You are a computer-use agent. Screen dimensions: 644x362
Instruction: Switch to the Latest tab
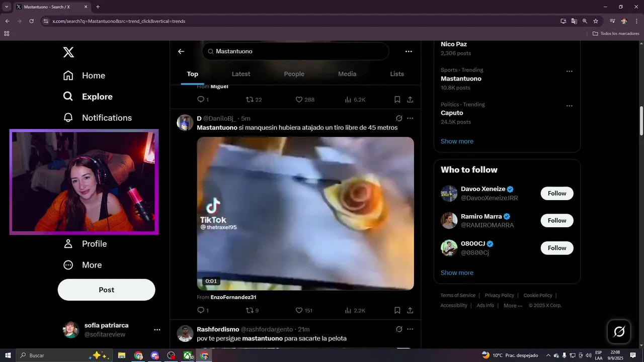click(x=241, y=74)
